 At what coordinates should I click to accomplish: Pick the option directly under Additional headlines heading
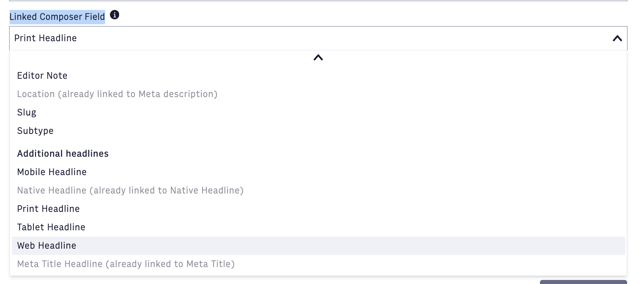pos(318,172)
